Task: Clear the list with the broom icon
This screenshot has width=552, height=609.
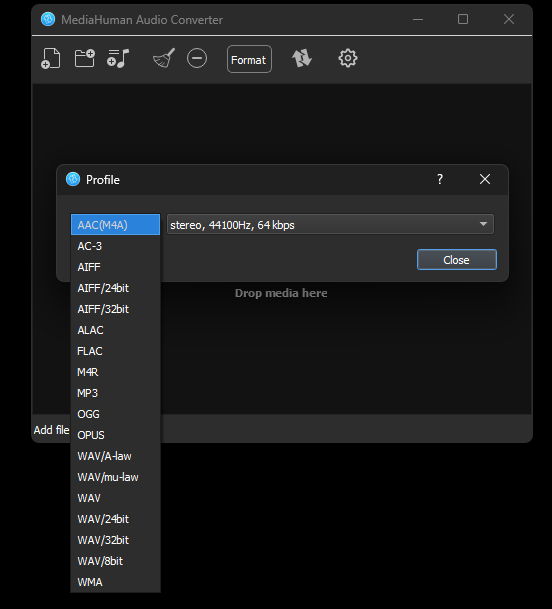Action: point(164,59)
